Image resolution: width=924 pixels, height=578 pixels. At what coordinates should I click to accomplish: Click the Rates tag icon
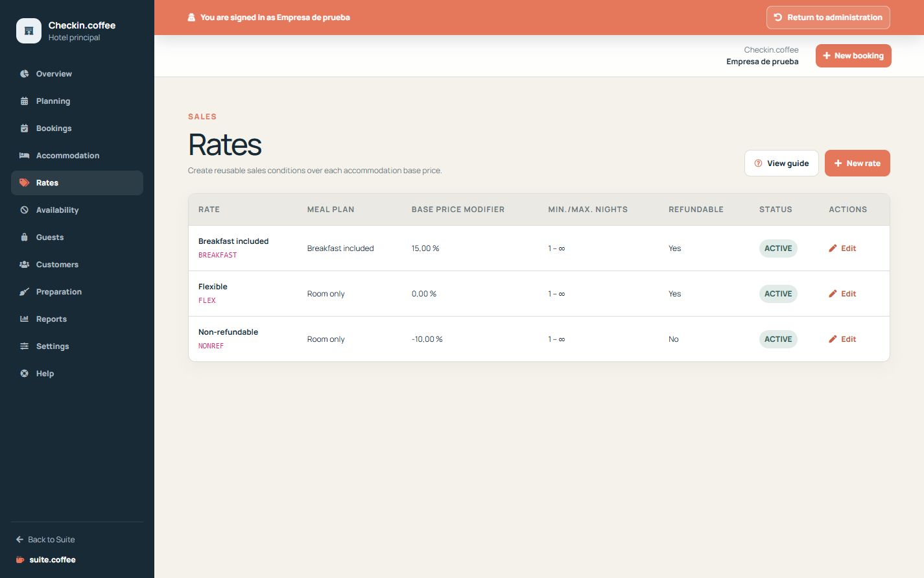click(24, 183)
